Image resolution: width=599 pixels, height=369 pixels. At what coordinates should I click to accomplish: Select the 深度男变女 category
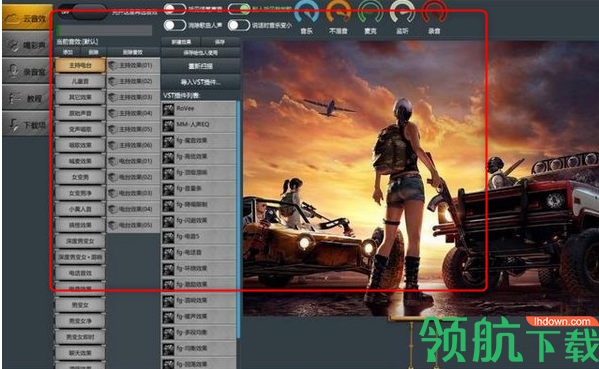pyautogui.click(x=80, y=241)
